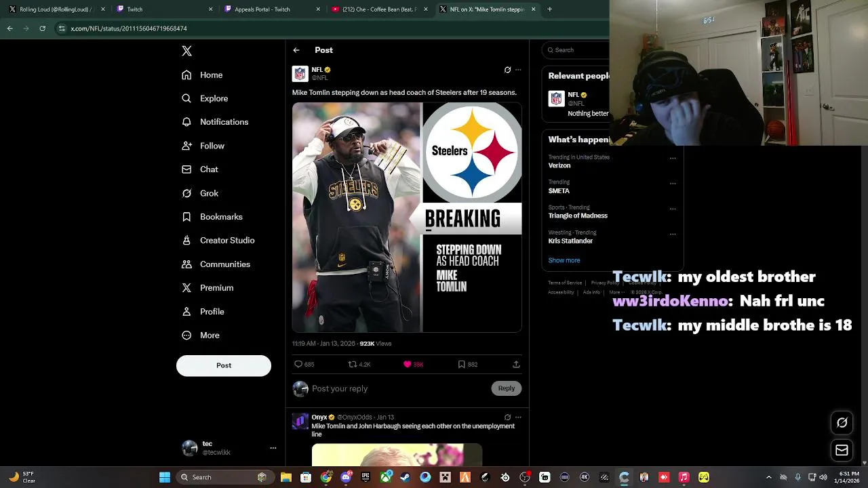Click the X logo in sidebar

point(186,51)
